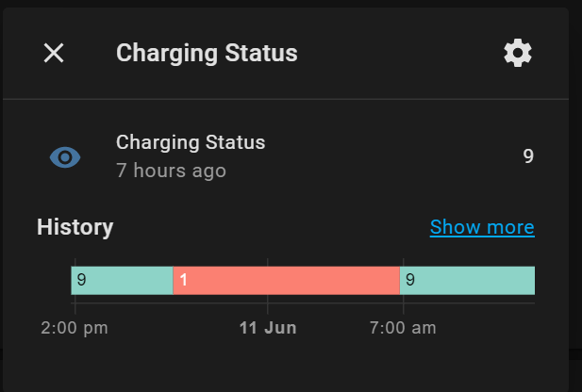Click the white "1" label in red segment
The width and height of the screenshot is (582, 392).
coord(184,280)
